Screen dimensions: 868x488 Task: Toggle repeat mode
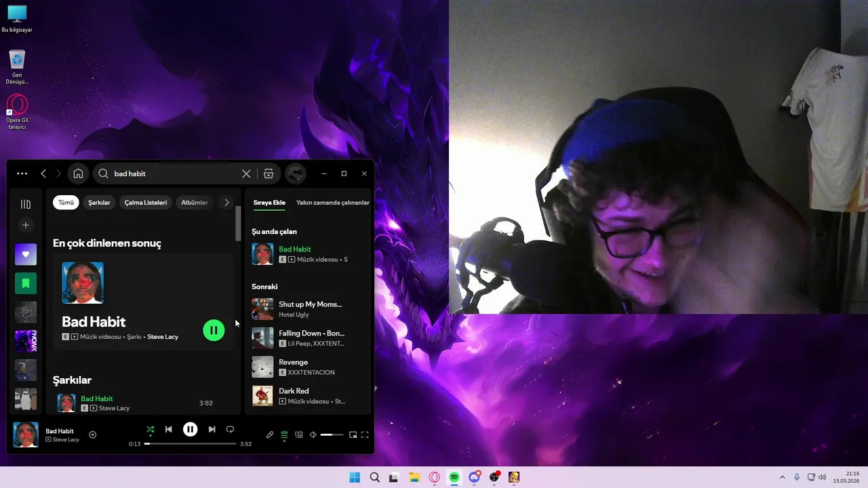pyautogui.click(x=230, y=429)
